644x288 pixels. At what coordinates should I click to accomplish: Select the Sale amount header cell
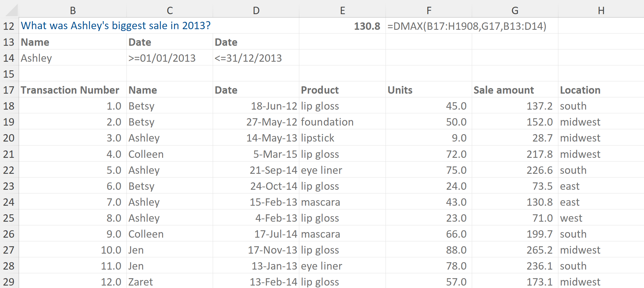(515, 90)
